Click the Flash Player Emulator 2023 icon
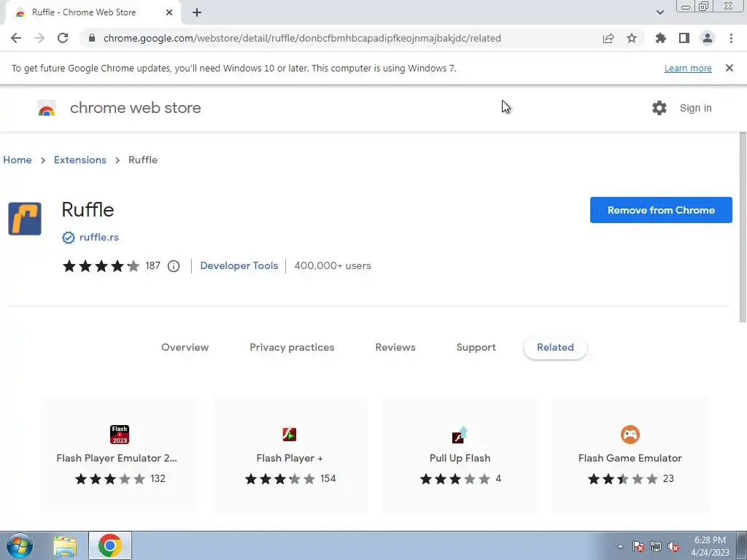 click(120, 435)
